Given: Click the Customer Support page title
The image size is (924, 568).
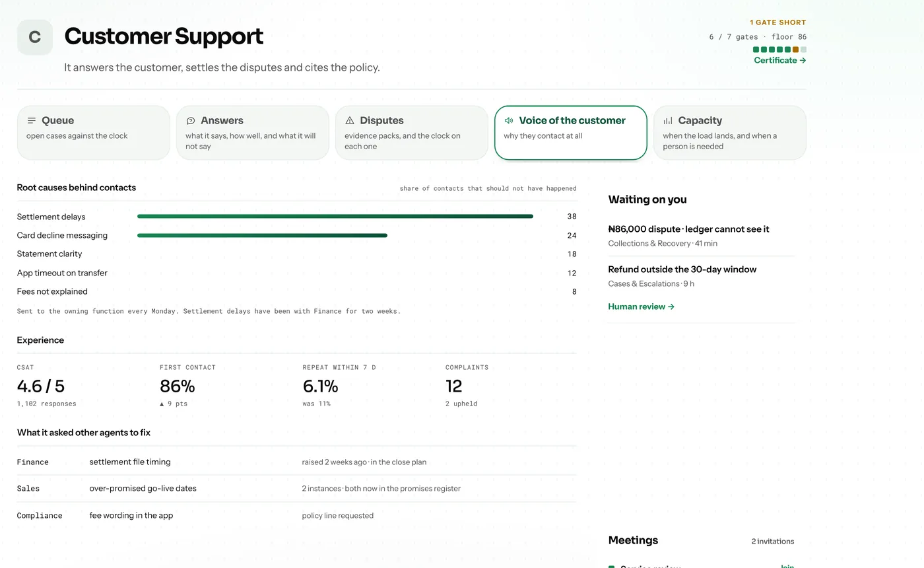Looking at the screenshot, I should pos(164,36).
